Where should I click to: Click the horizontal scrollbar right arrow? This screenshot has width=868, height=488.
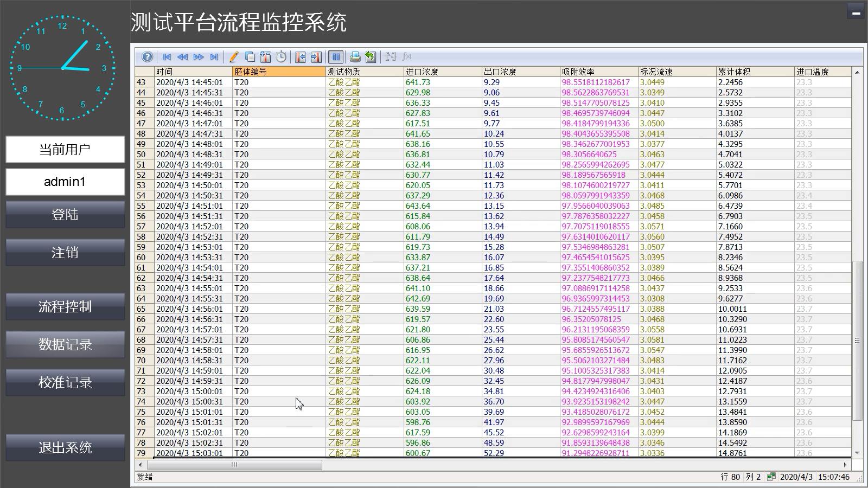coord(845,465)
